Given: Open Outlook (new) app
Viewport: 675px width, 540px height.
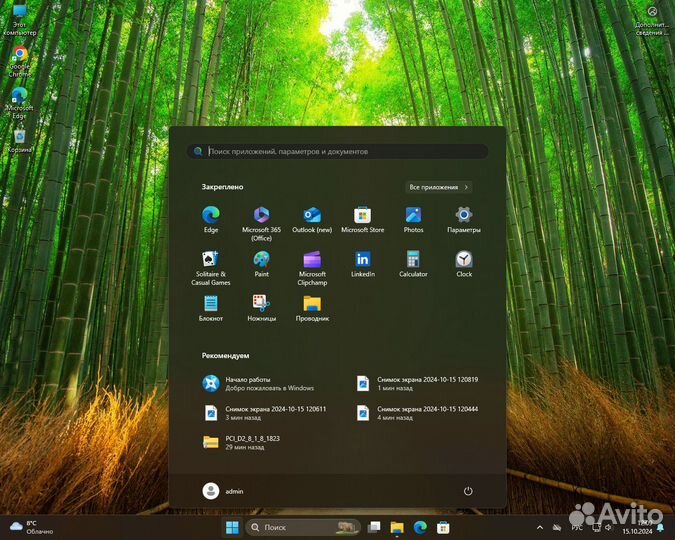Looking at the screenshot, I should point(312,219).
